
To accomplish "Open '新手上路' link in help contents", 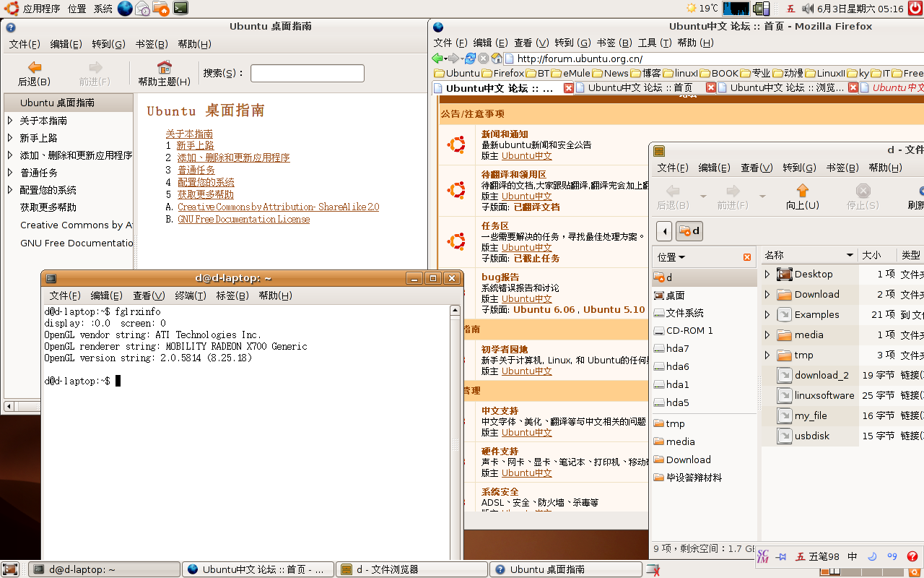I will pos(195,146).
